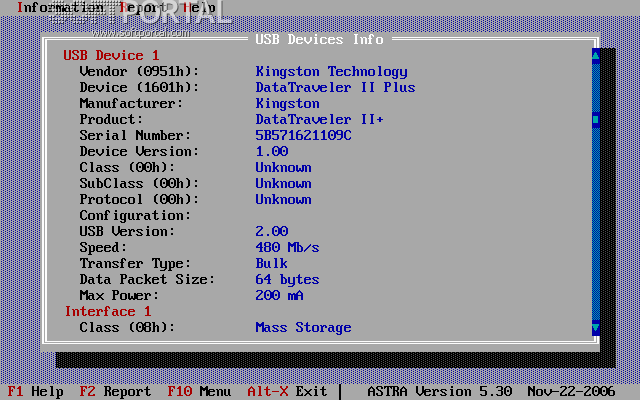Click the Device (1601h) label
Viewport: 640px width, 400px height.
point(139,88)
